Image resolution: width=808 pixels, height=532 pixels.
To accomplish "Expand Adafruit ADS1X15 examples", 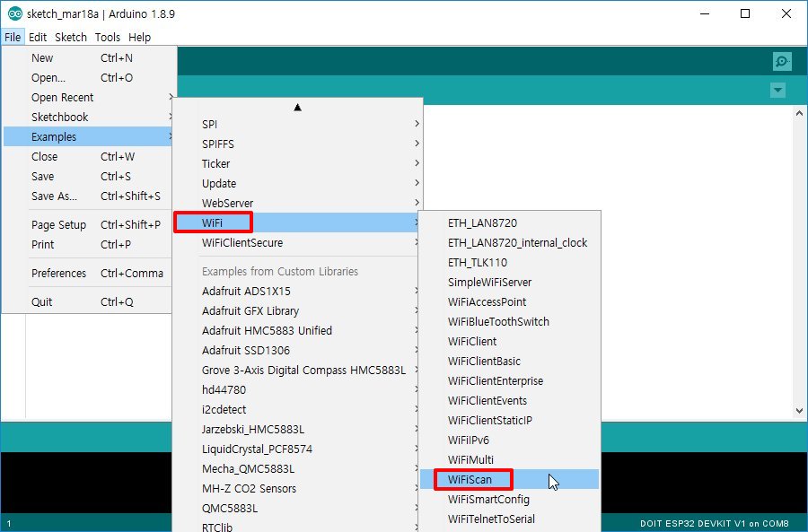I will 297,291.
